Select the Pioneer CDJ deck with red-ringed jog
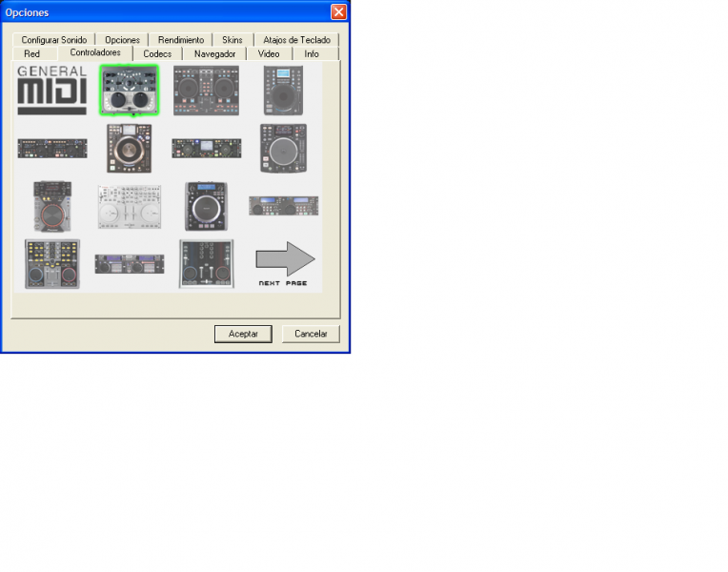This screenshot has height=572, width=728. click(x=52, y=206)
